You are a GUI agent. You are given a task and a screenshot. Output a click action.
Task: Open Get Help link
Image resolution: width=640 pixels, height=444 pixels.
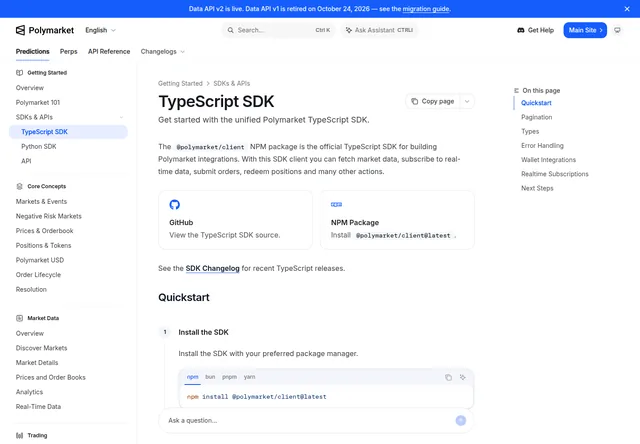[535, 30]
